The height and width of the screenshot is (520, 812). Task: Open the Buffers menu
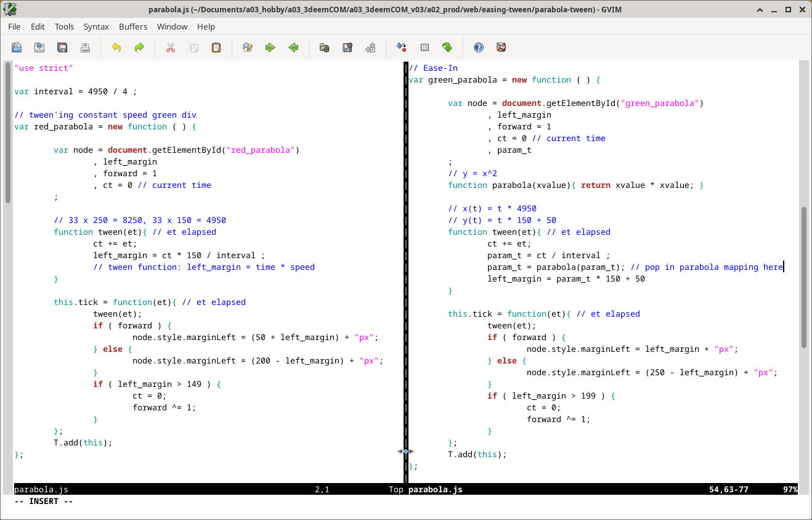(133, 26)
